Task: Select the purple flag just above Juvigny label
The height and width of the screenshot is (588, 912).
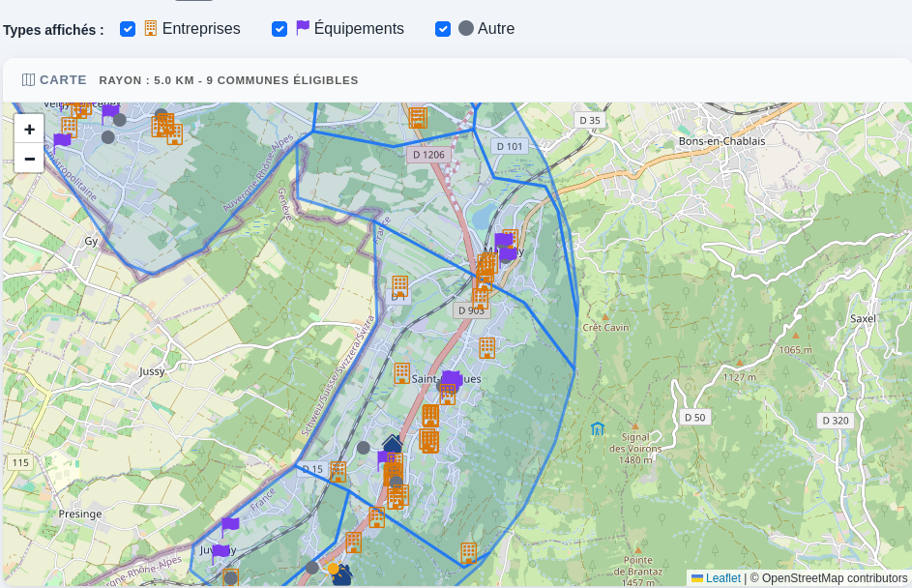Action: tap(230, 526)
